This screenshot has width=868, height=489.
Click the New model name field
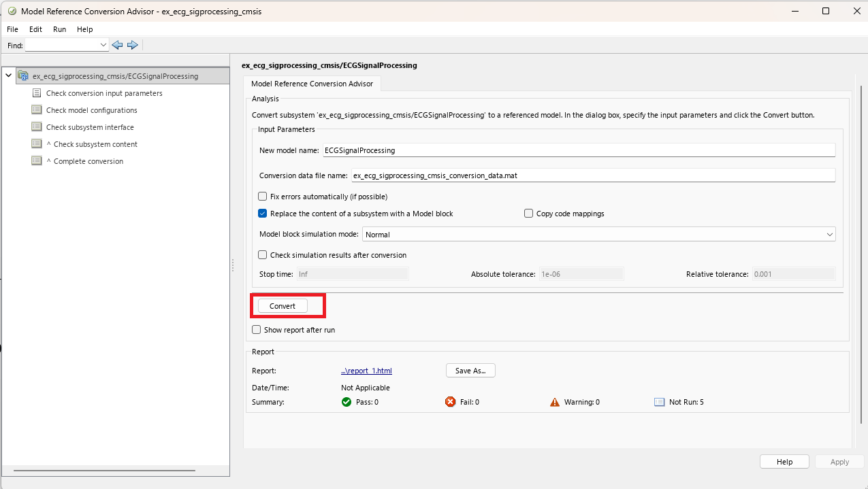(x=578, y=150)
